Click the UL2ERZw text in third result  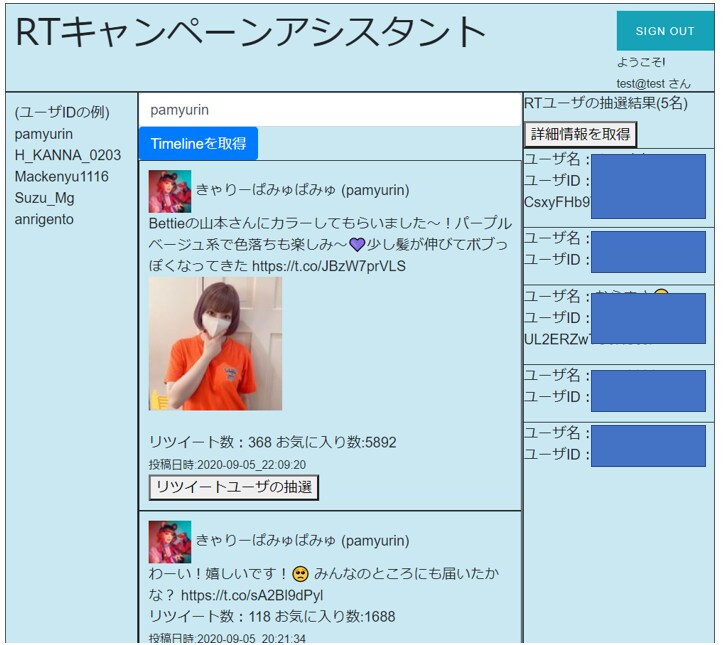557,339
